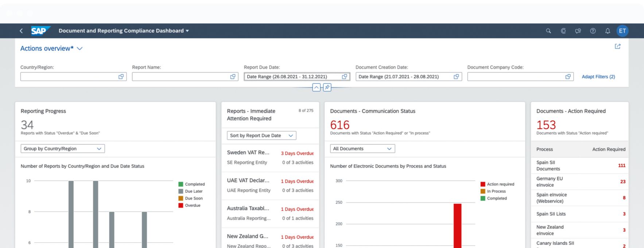Open value help for Report Name field
The width and height of the screenshot is (644, 248).
tap(233, 77)
